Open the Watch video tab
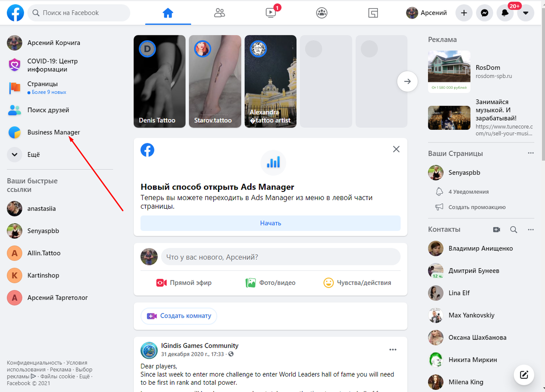The height and width of the screenshot is (392, 545). click(271, 13)
